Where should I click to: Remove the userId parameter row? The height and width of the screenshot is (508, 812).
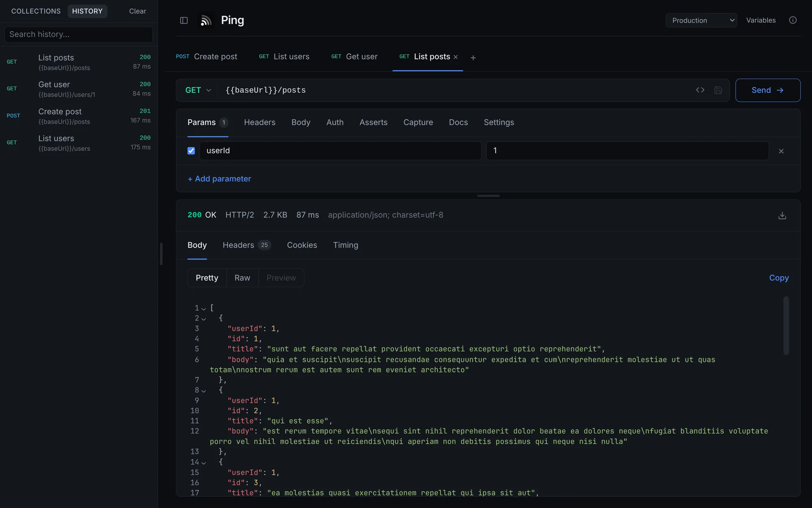pos(781,151)
